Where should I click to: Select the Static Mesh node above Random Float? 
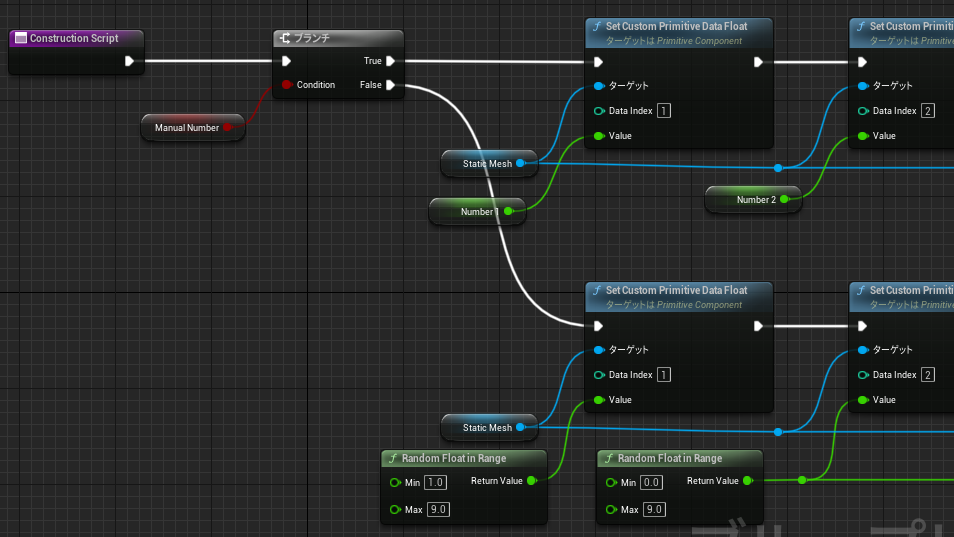(489, 428)
